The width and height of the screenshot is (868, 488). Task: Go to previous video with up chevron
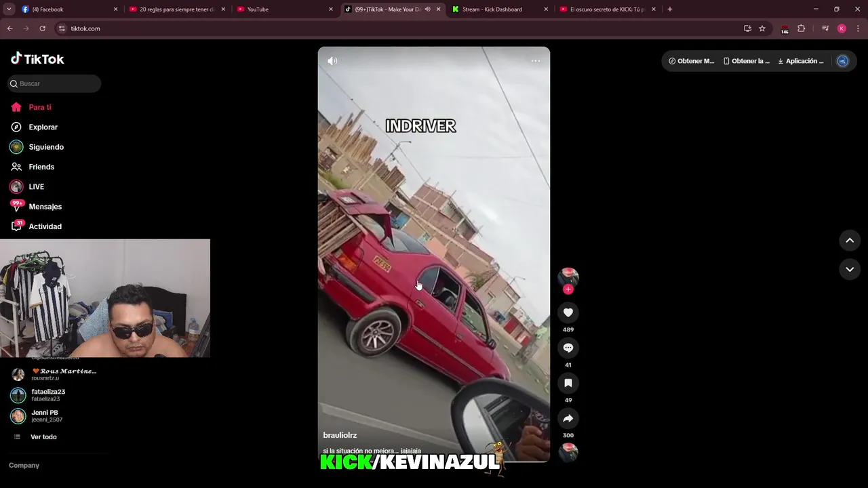pos(850,241)
